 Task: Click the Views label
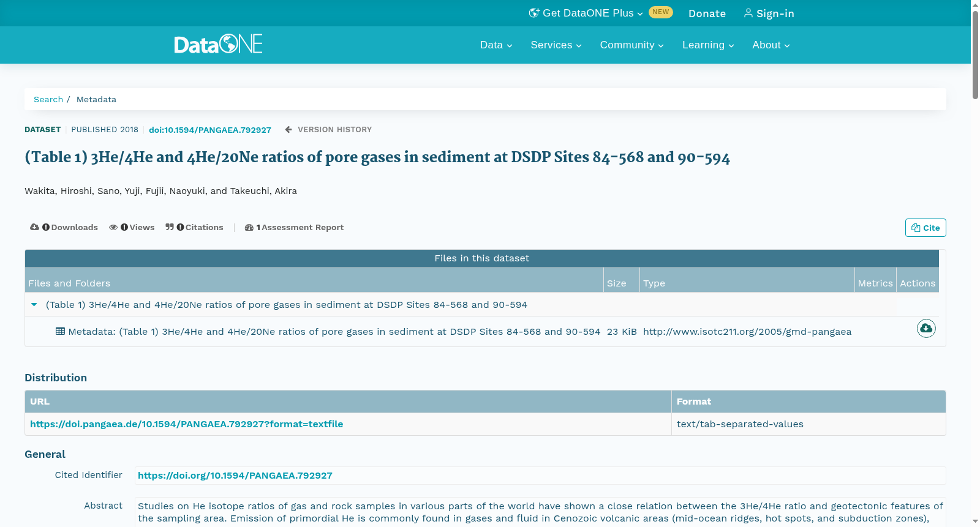tap(142, 228)
